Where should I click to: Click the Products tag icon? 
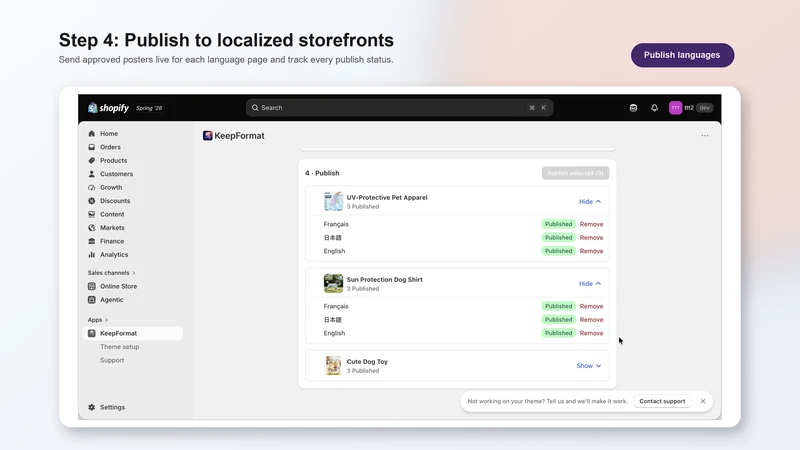(x=92, y=160)
